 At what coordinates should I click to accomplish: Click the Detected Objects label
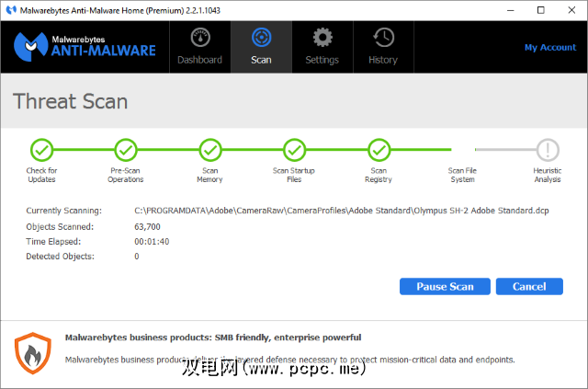pos(61,257)
